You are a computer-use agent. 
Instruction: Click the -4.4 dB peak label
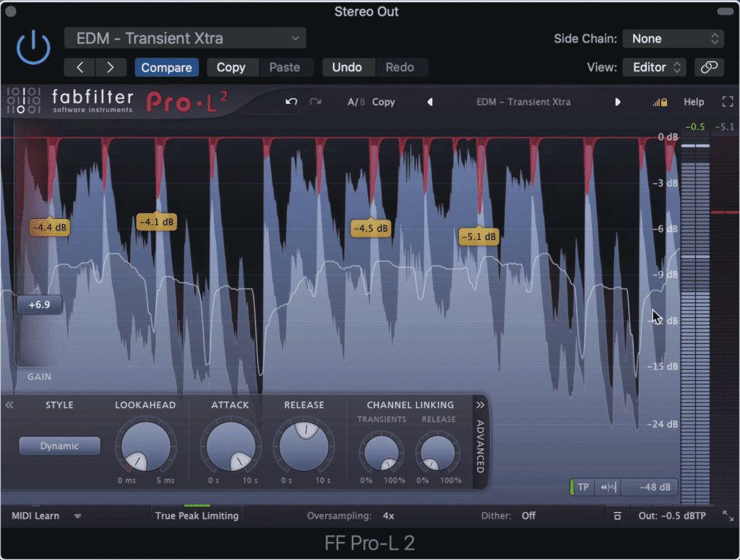(x=50, y=228)
